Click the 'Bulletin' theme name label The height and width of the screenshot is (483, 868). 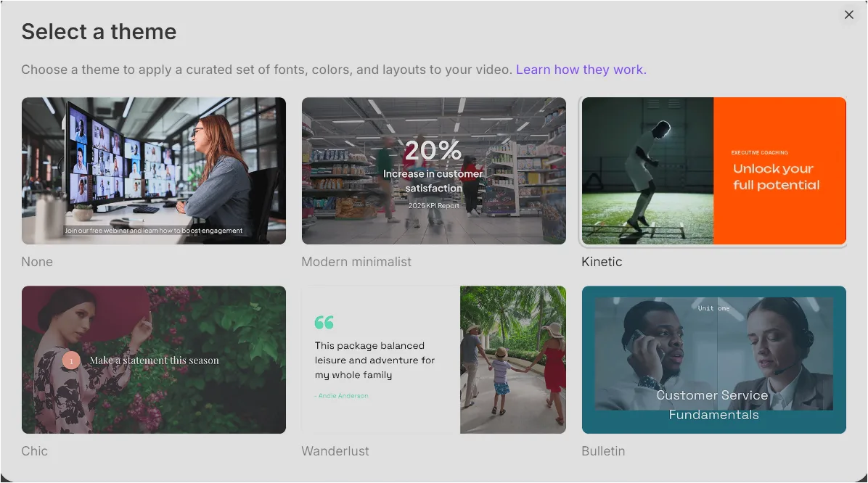coord(603,451)
